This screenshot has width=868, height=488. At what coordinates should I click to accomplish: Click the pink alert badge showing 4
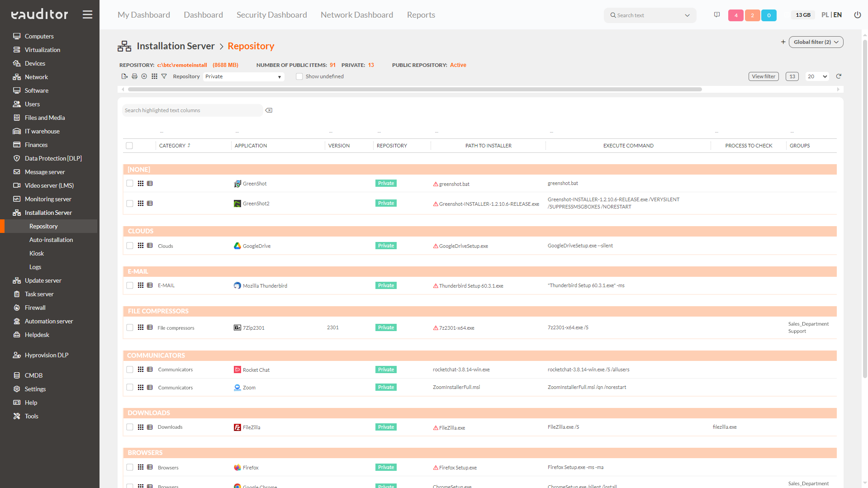[736, 15]
